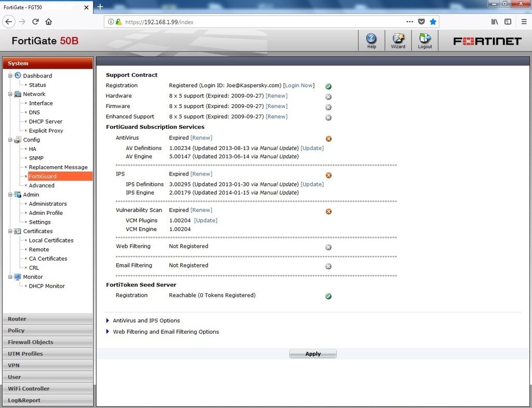Open Replacement Message tree item
Image resolution: width=532 pixels, height=408 pixels.
click(x=58, y=167)
